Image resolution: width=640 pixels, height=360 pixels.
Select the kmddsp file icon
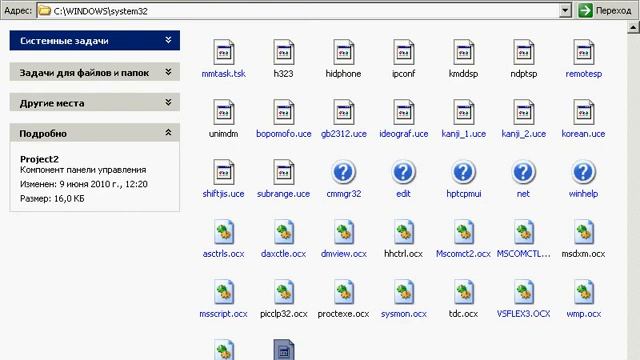coord(464,52)
